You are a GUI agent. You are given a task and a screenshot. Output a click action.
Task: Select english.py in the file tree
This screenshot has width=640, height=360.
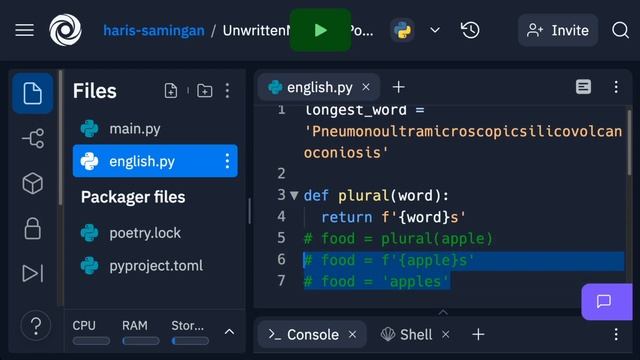click(155, 161)
